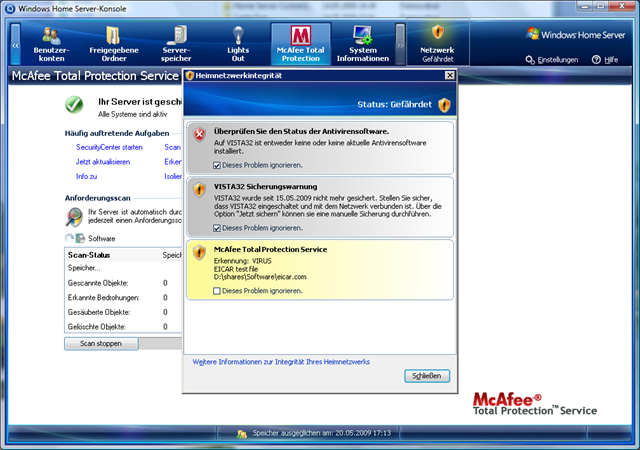The image size is (640, 450).
Task: Click the Heimnetzwerkintegrität title shield icon
Action: [190, 76]
